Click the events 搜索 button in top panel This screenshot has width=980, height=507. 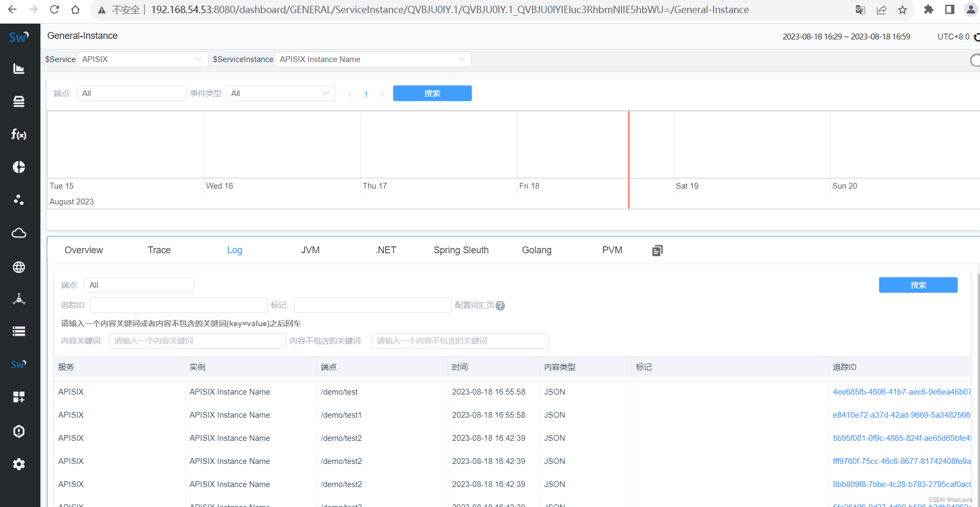(432, 94)
